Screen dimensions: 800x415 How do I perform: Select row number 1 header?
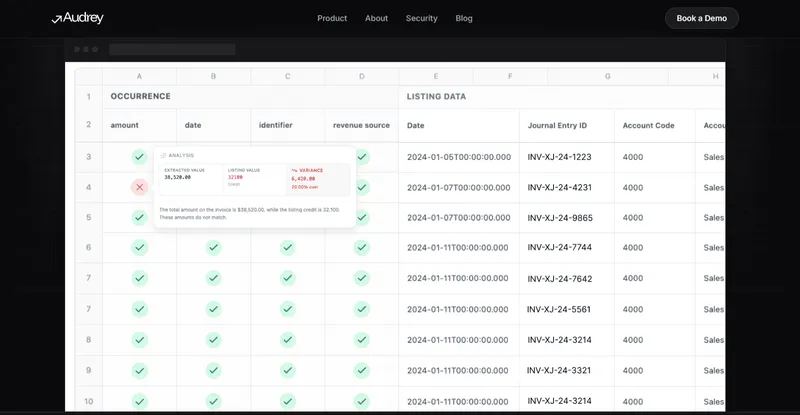(89, 96)
